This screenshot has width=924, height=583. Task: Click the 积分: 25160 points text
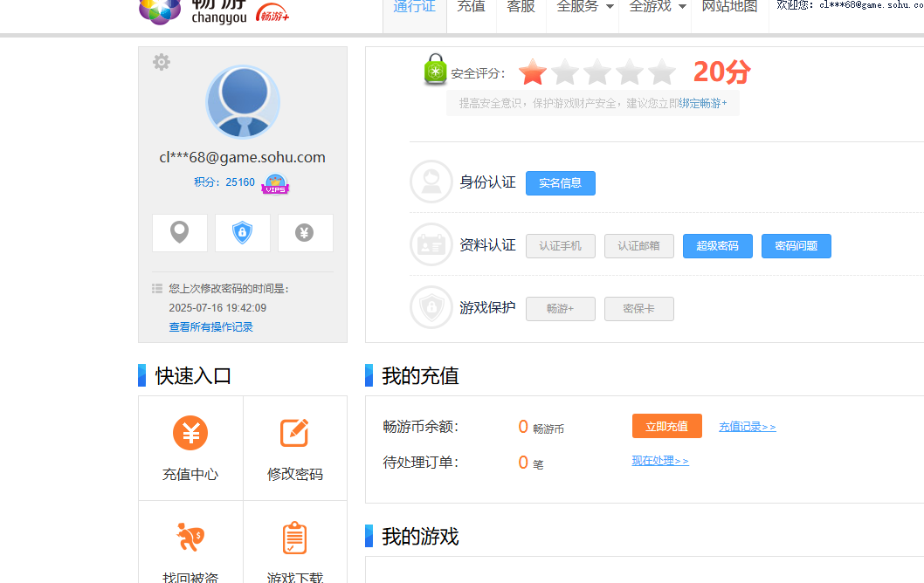224,182
